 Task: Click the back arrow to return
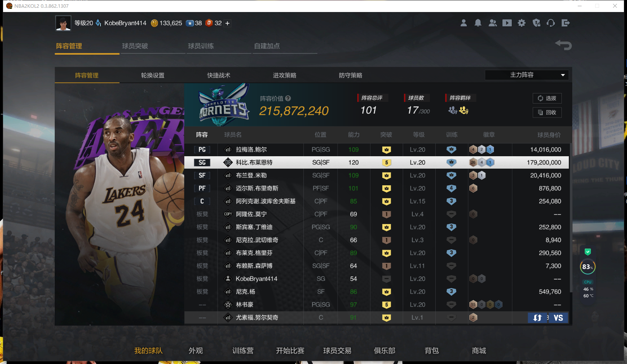click(563, 45)
